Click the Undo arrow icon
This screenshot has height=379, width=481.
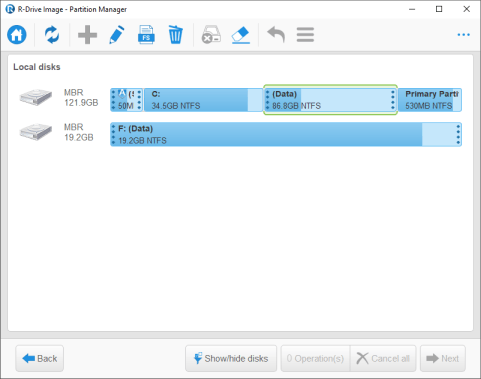point(276,35)
